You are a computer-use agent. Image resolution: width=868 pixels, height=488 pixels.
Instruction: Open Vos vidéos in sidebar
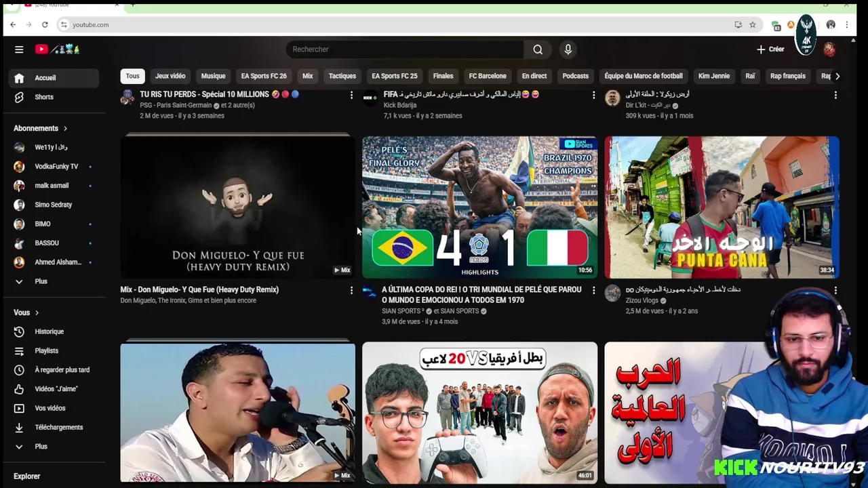point(54,408)
